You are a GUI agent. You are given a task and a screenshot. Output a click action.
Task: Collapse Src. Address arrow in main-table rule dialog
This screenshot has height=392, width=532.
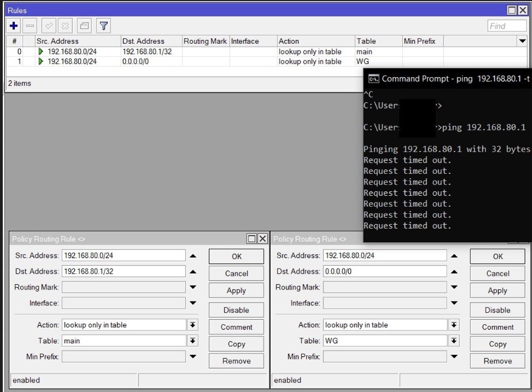pos(193,256)
